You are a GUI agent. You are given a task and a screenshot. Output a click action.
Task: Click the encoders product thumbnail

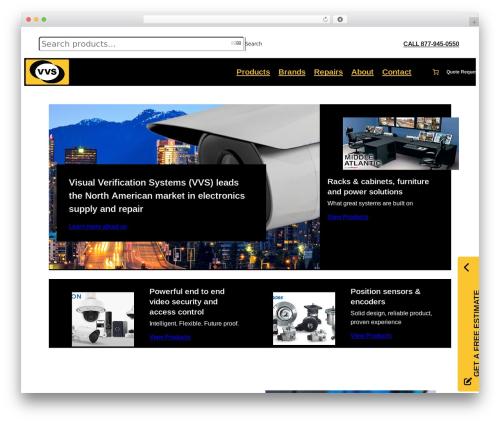coord(304,319)
